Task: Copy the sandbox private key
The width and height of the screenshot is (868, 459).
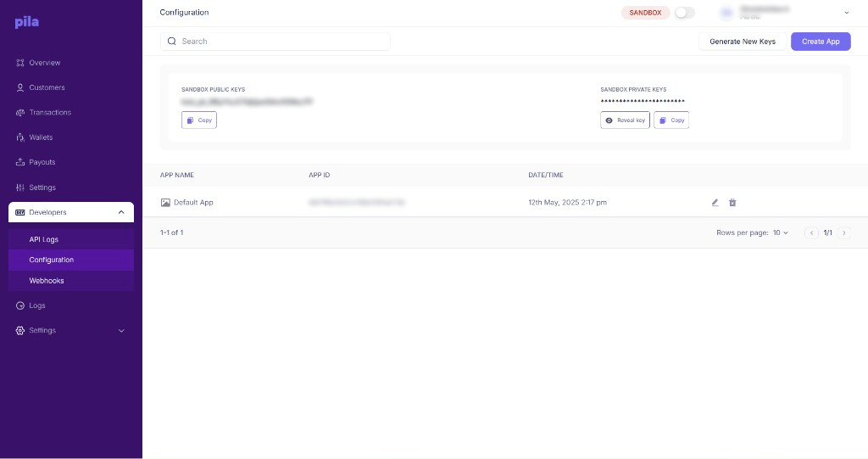Action: pyautogui.click(x=671, y=120)
